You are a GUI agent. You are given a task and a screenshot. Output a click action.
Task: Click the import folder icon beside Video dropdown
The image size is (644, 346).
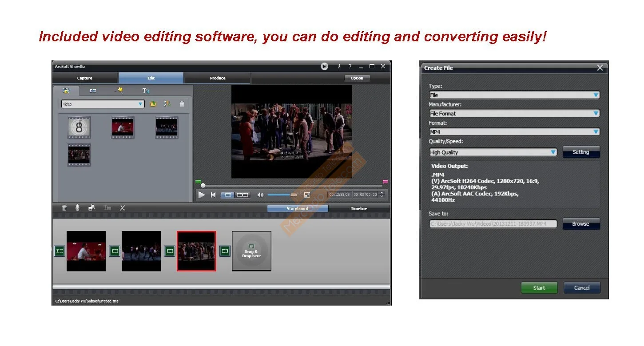pyautogui.click(x=153, y=104)
